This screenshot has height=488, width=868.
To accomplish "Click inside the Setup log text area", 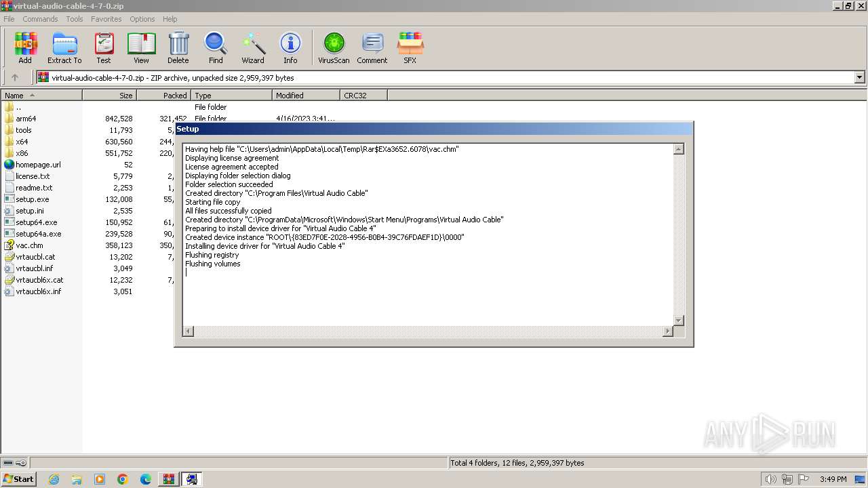I will (428, 235).
